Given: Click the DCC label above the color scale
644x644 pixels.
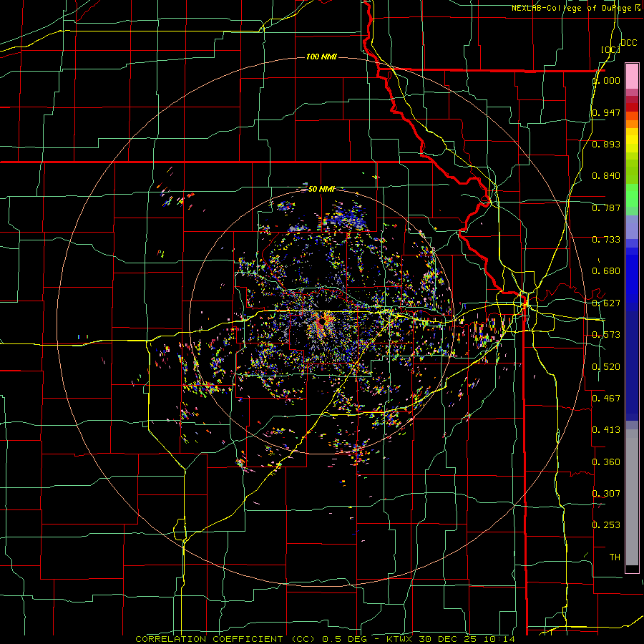Looking at the screenshot, I should coord(628,43).
